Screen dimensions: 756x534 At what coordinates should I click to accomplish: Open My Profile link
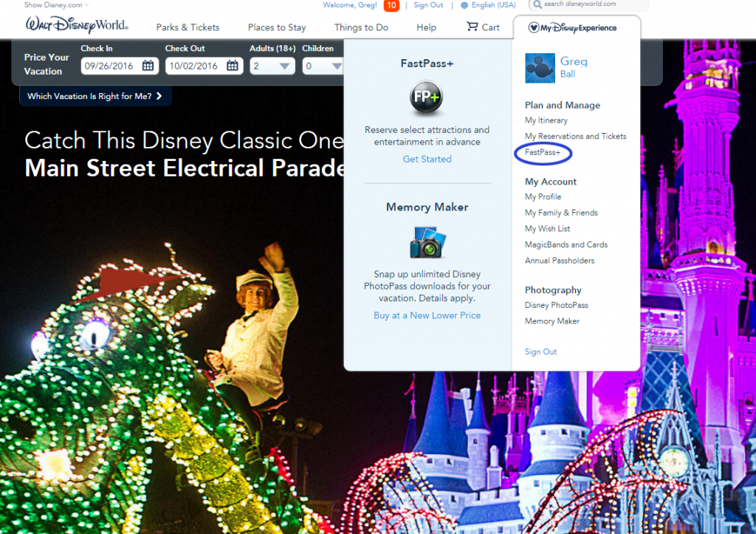click(543, 196)
